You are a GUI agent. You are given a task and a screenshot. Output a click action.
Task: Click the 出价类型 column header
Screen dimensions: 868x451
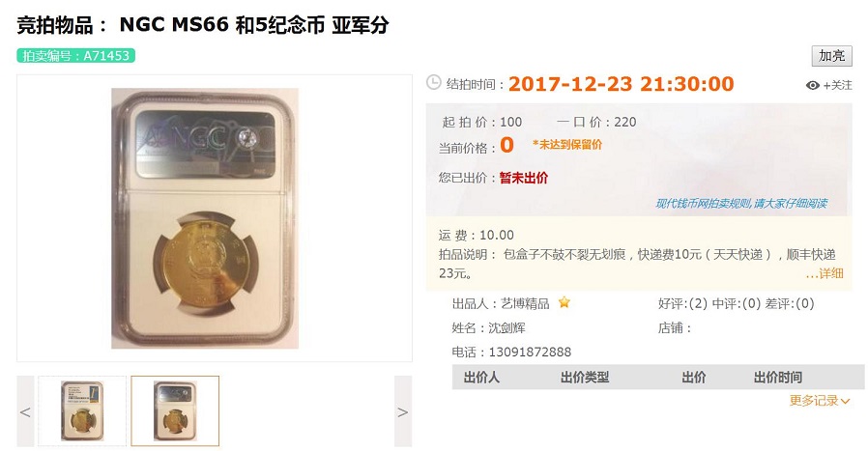point(585,378)
